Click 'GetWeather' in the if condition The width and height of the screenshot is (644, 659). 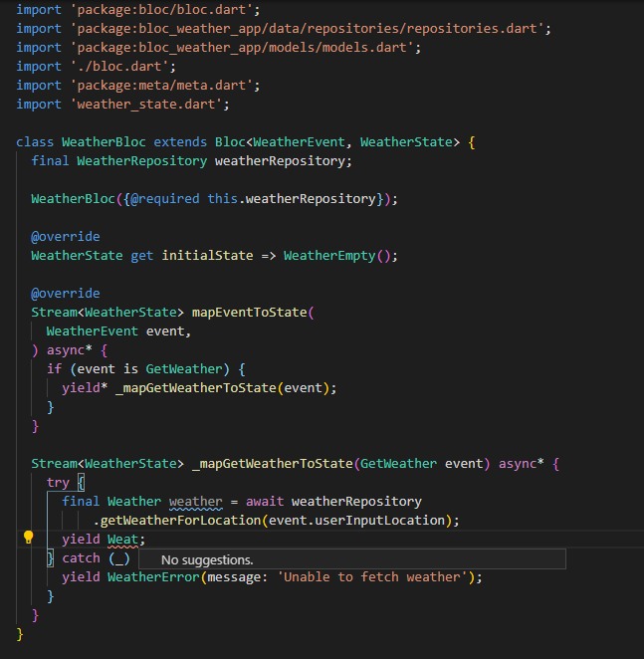[184, 368]
